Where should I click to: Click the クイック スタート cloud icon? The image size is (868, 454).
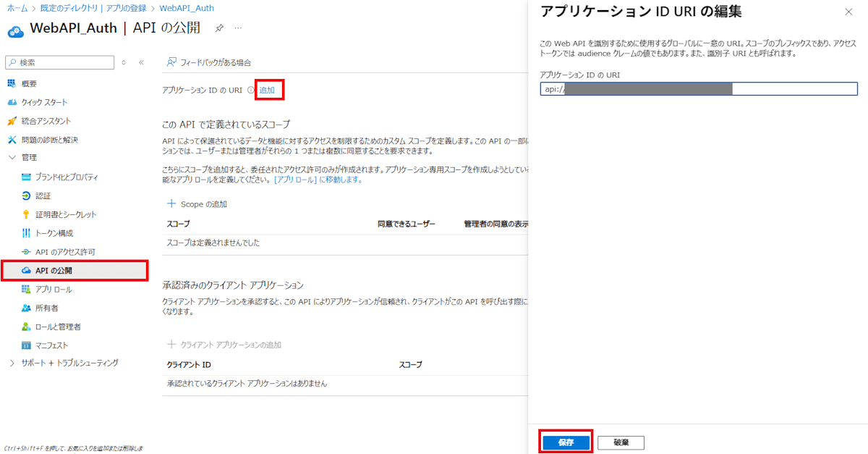[x=12, y=102]
